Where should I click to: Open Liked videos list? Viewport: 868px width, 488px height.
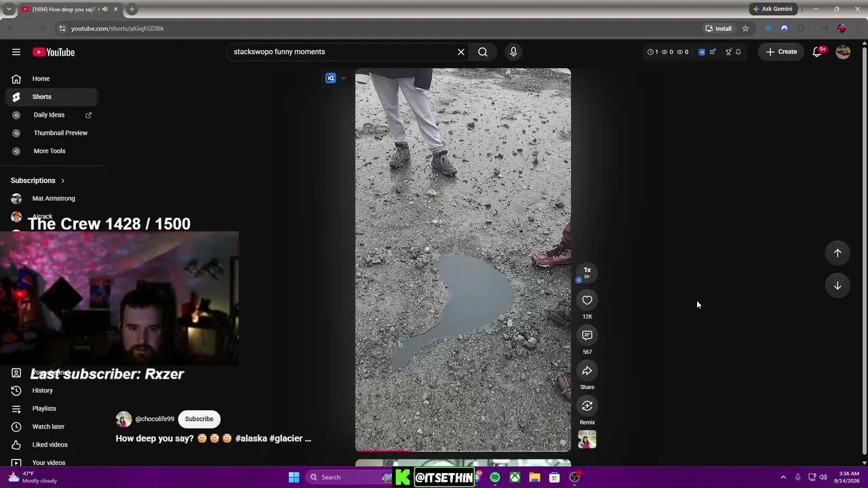pyautogui.click(x=52, y=445)
